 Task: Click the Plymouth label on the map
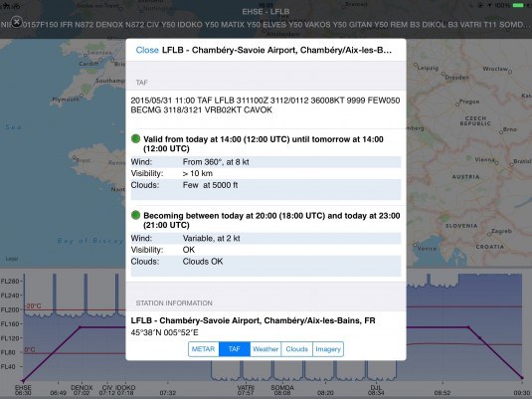point(66,100)
